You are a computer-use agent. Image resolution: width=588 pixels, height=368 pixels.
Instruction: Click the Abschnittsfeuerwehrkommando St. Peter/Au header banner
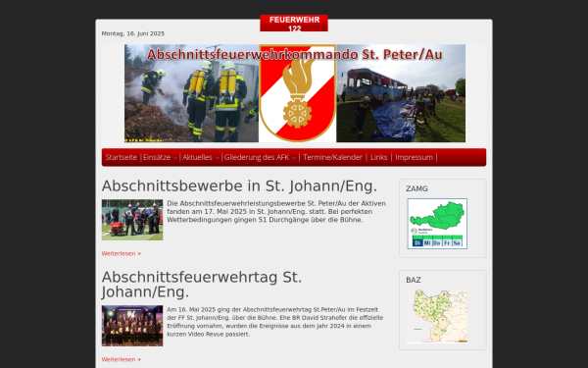pos(295,93)
